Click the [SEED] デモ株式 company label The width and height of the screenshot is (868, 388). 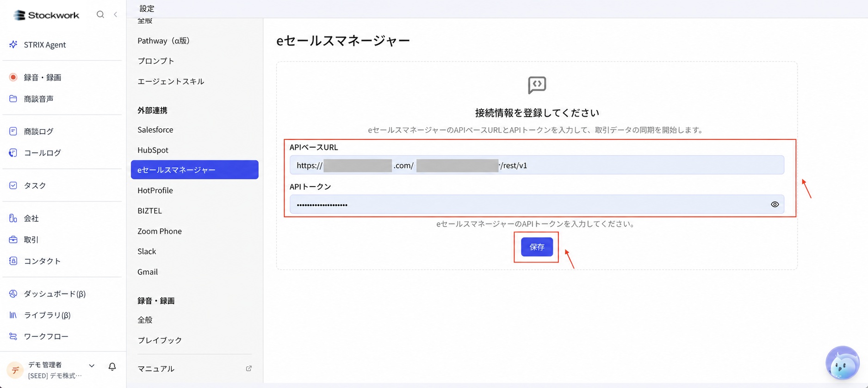point(55,375)
